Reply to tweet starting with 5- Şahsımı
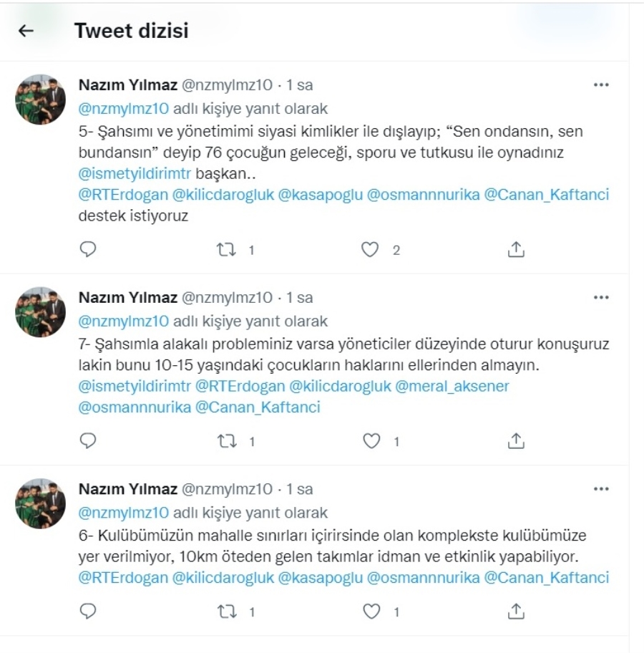 (x=88, y=249)
